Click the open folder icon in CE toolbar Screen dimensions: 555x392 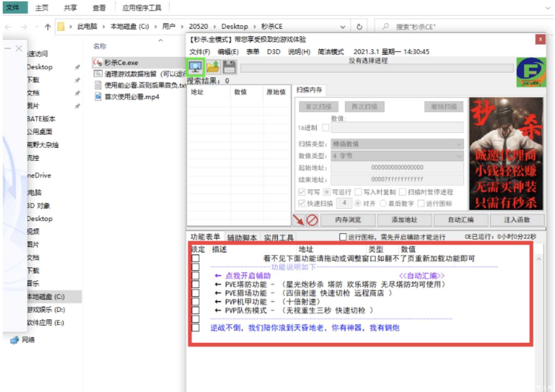click(x=213, y=67)
